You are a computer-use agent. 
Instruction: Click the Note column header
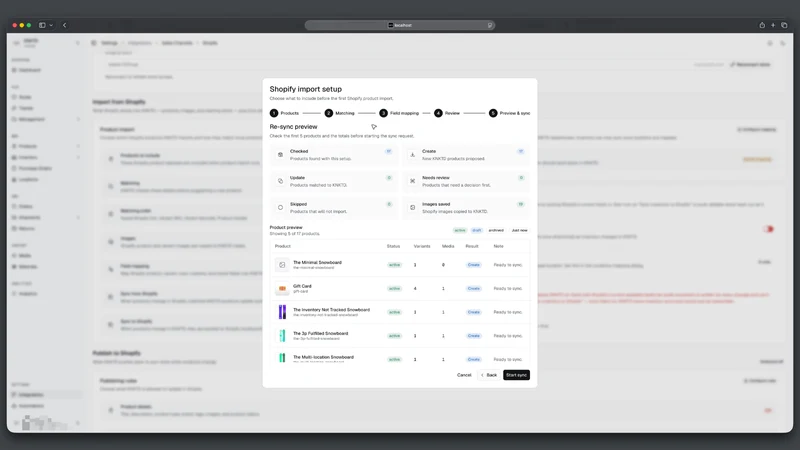coord(498,246)
